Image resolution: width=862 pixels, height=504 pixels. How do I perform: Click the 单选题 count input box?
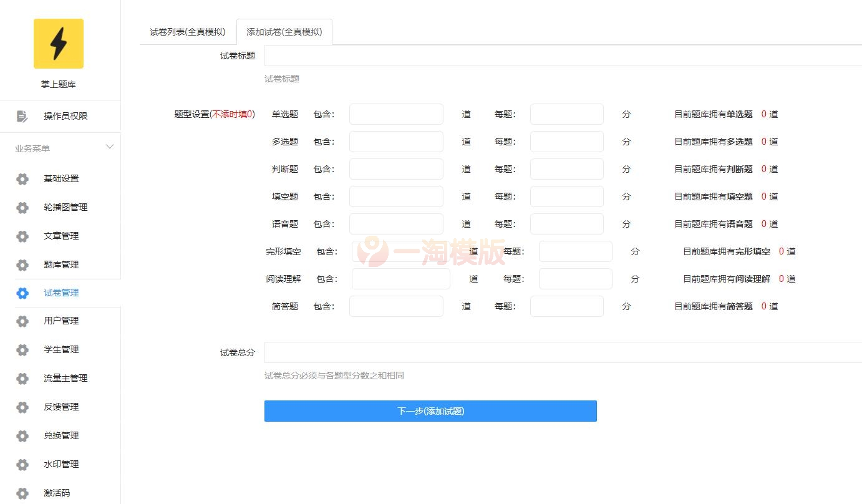396,114
